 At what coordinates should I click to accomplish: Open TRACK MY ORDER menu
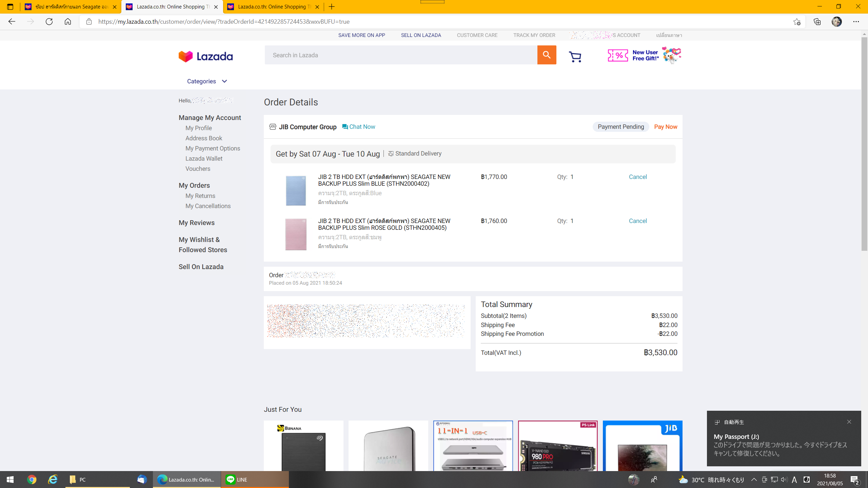tap(534, 35)
